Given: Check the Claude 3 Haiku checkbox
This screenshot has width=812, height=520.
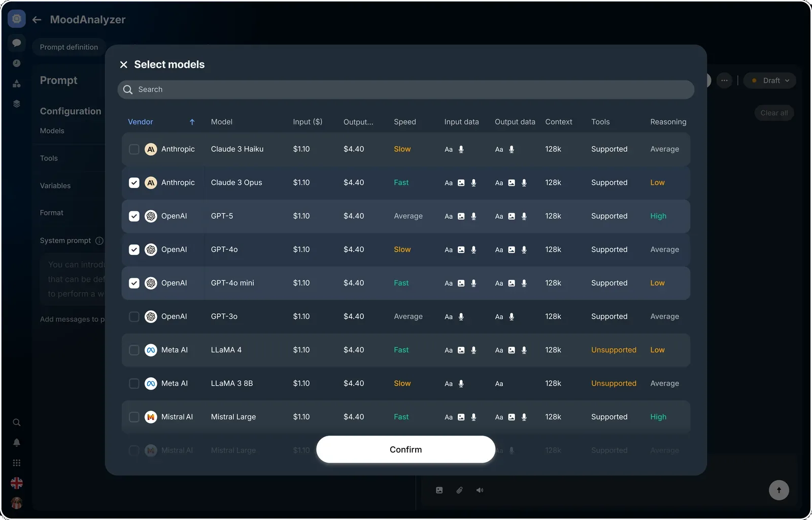Looking at the screenshot, I should (134, 149).
